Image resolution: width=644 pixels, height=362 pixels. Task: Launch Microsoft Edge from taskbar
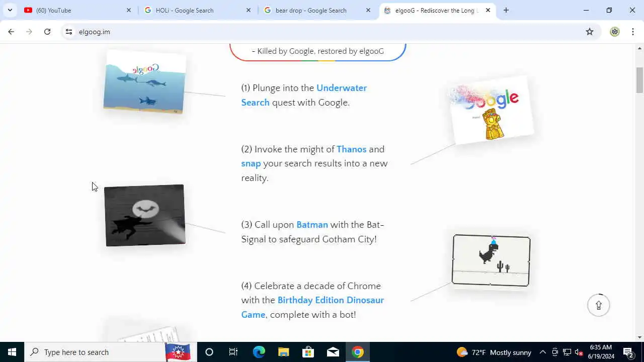point(259,352)
